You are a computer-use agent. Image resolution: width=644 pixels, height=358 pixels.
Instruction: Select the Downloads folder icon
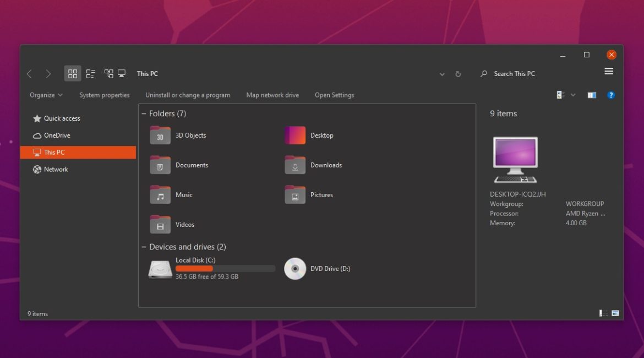(295, 165)
